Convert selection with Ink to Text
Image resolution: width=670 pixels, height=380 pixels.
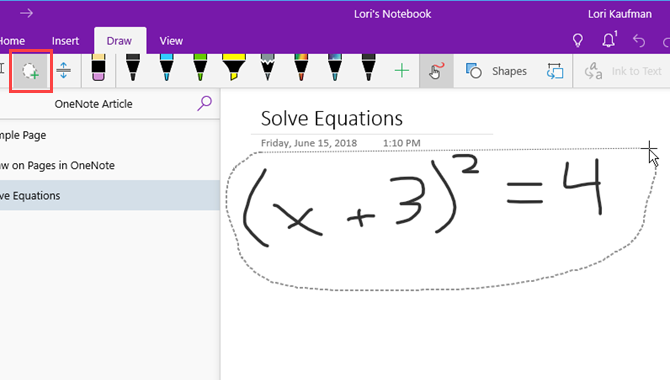pos(623,71)
